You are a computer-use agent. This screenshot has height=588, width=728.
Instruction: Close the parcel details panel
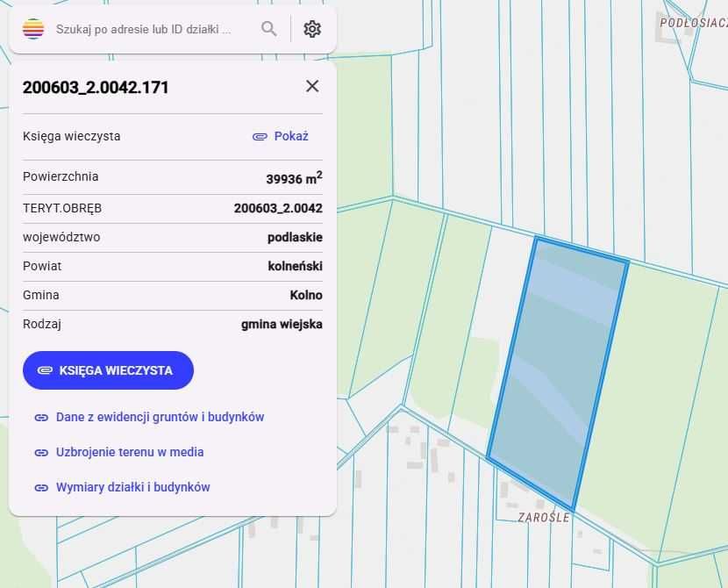click(312, 86)
